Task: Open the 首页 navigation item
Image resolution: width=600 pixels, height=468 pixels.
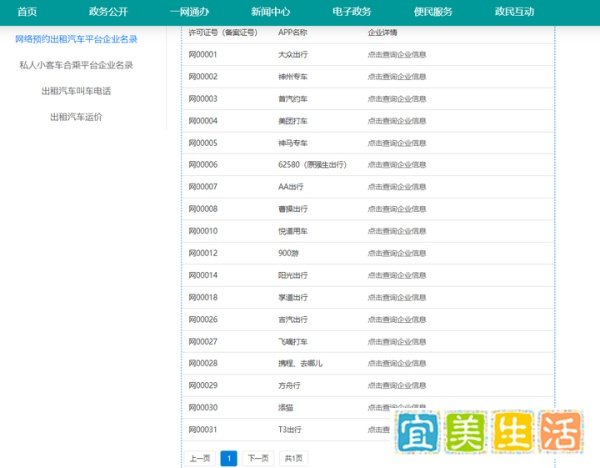Action: point(27,11)
